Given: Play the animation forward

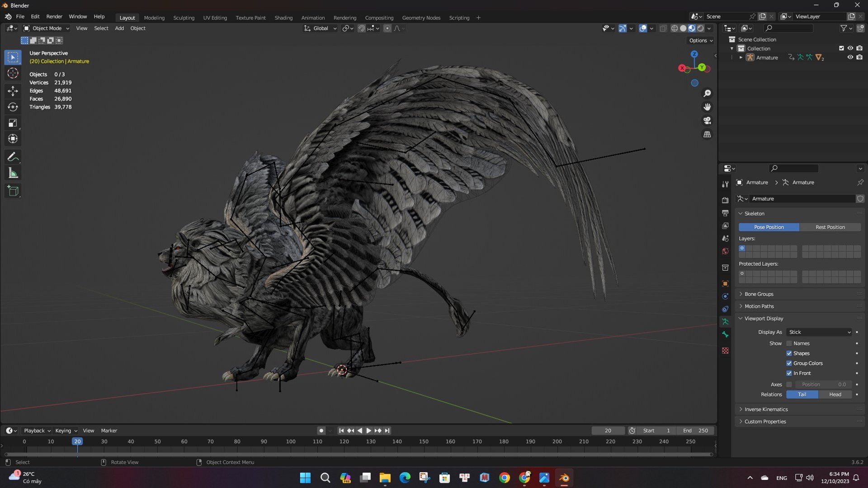Looking at the screenshot, I should click(x=368, y=431).
